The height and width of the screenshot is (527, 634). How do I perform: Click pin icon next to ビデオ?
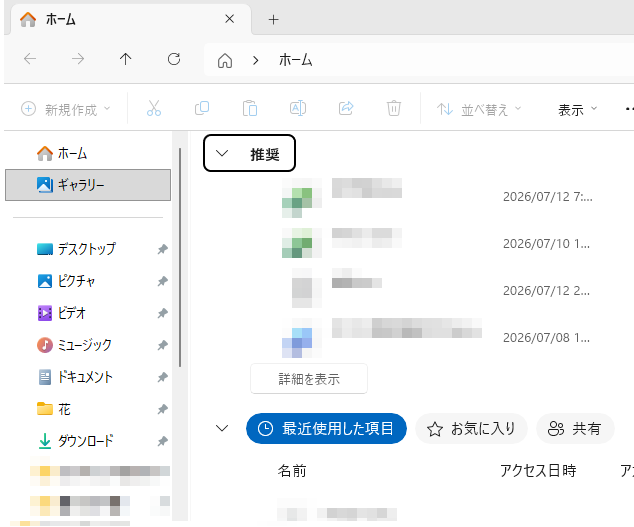tap(163, 313)
